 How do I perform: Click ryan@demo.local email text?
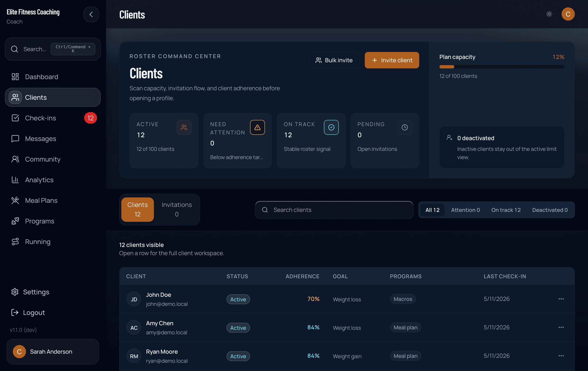[167, 361]
